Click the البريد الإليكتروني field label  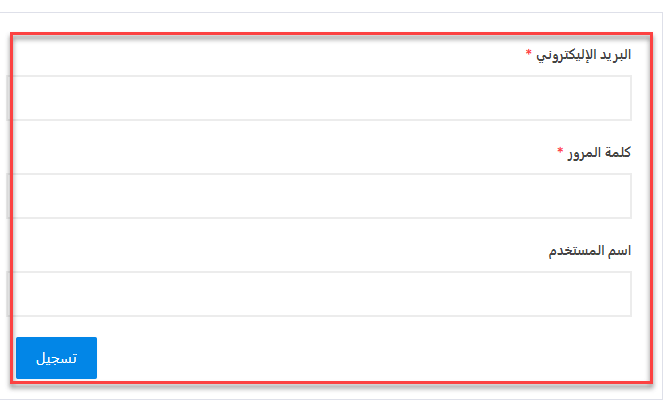(x=583, y=55)
